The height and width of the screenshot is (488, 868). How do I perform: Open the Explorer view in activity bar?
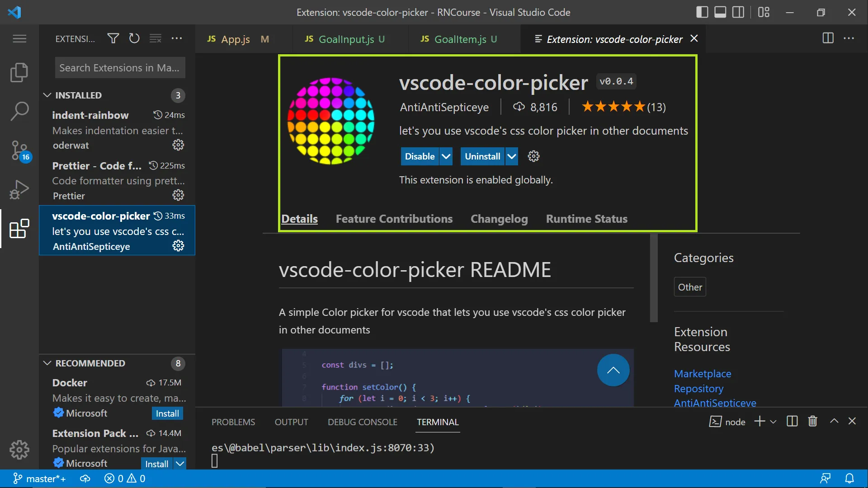19,72
